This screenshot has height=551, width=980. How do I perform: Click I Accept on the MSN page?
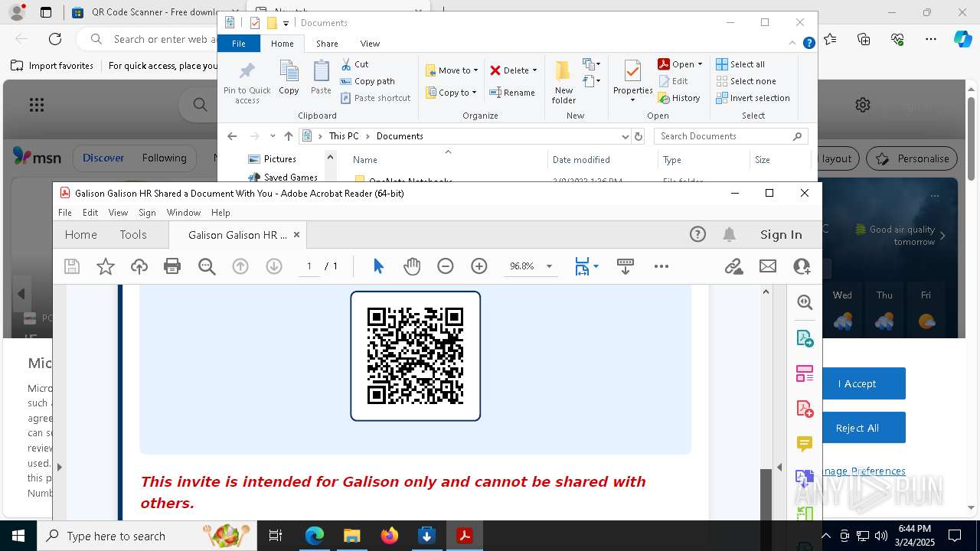(857, 383)
